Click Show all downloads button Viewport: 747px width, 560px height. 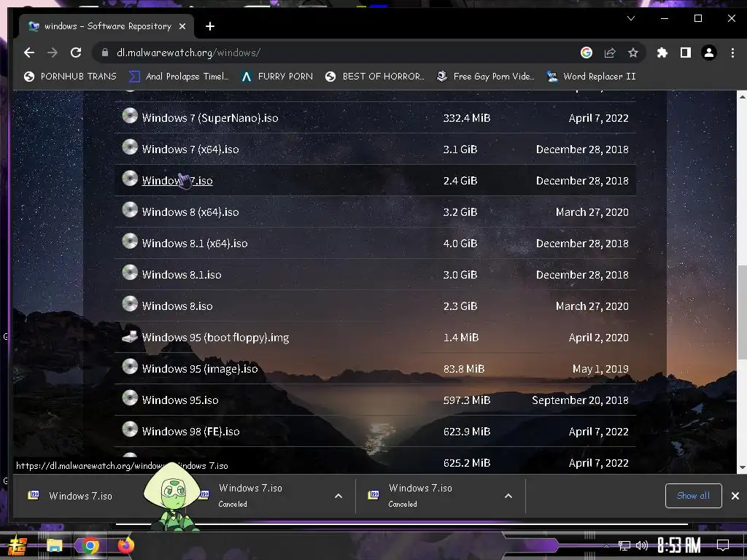click(x=693, y=496)
